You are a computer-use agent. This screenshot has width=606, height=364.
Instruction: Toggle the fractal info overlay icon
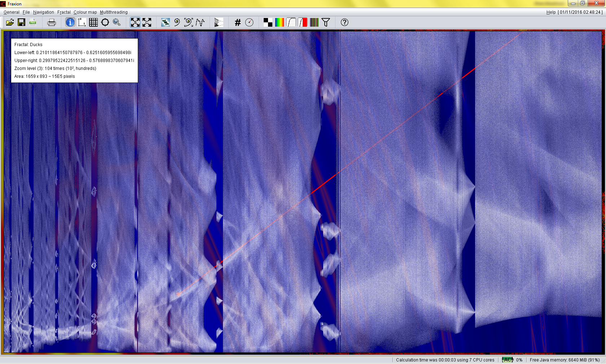point(70,22)
